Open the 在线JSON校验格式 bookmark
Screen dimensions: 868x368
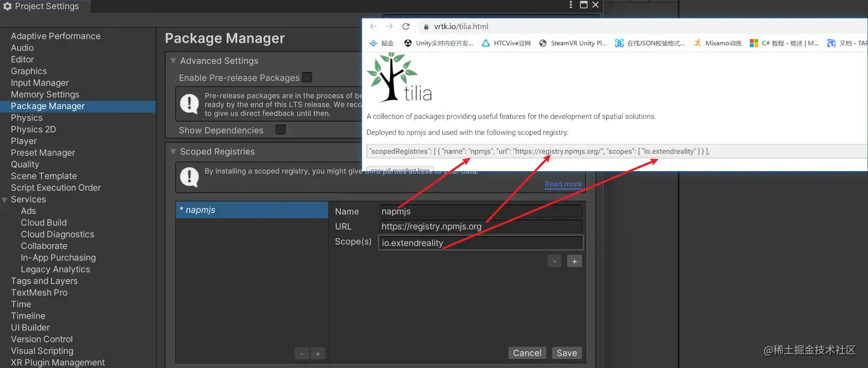point(650,43)
